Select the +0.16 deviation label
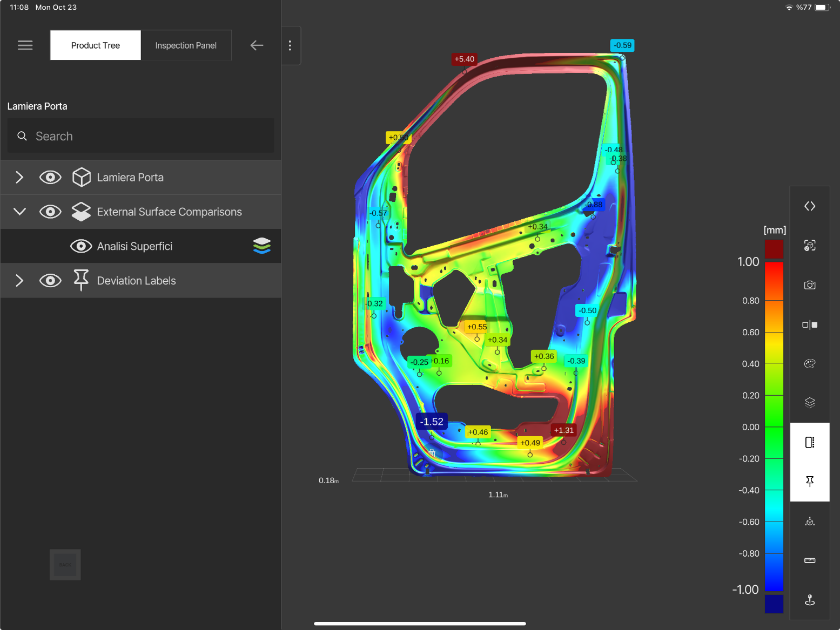Screen dimensions: 840x630 (x=440, y=361)
